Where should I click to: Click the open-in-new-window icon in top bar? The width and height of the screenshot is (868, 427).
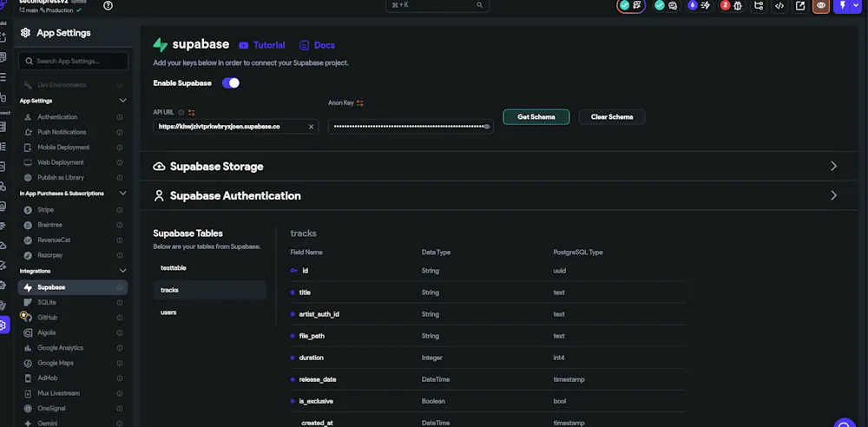pyautogui.click(x=799, y=5)
